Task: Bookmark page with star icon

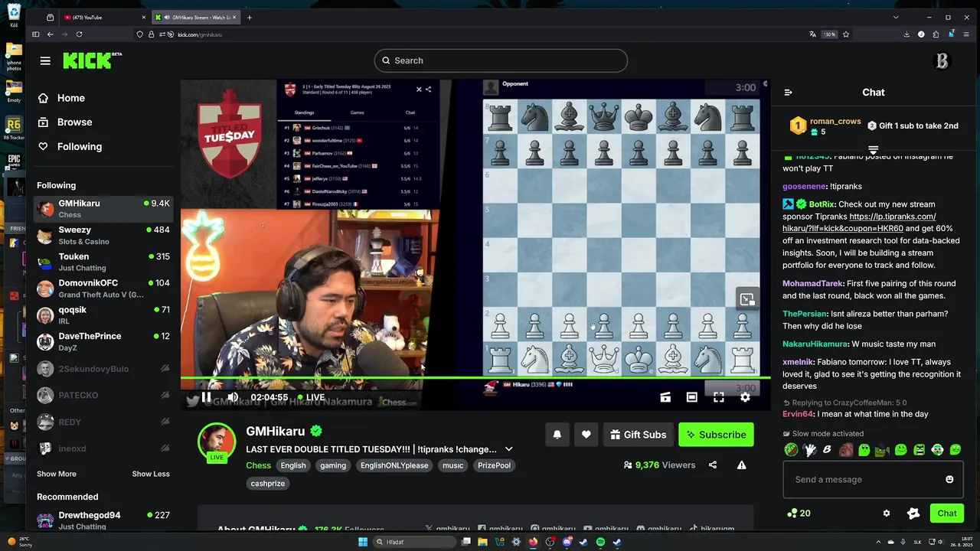Action: 846,34
